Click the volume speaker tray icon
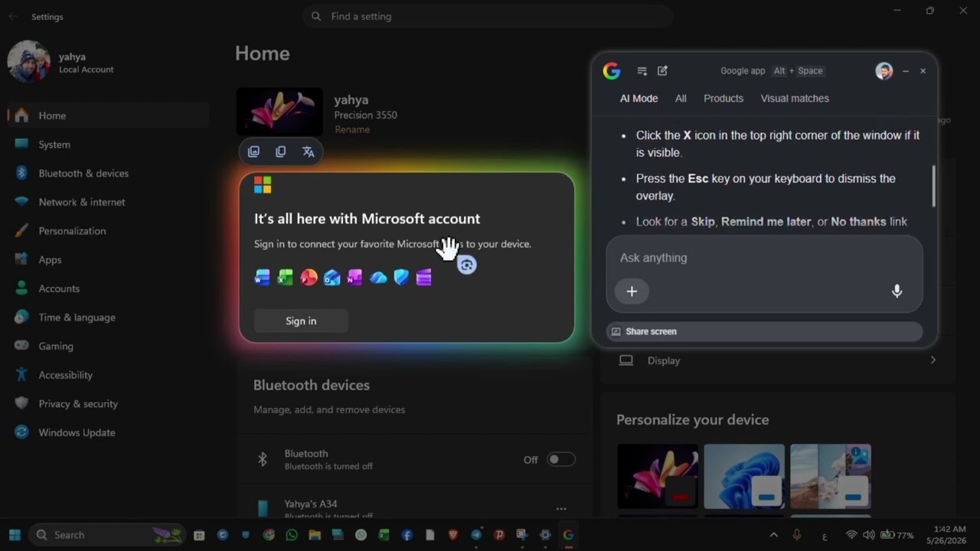The width and height of the screenshot is (980, 551). pos(869,535)
